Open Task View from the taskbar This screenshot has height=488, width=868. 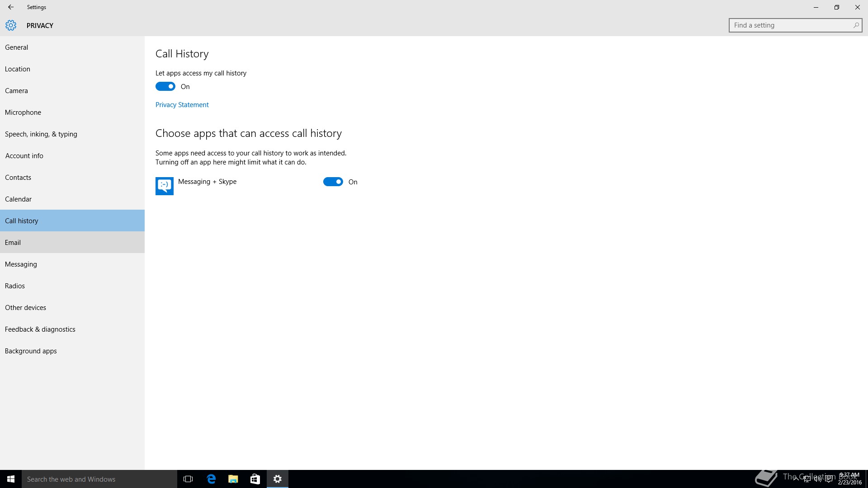(x=188, y=479)
